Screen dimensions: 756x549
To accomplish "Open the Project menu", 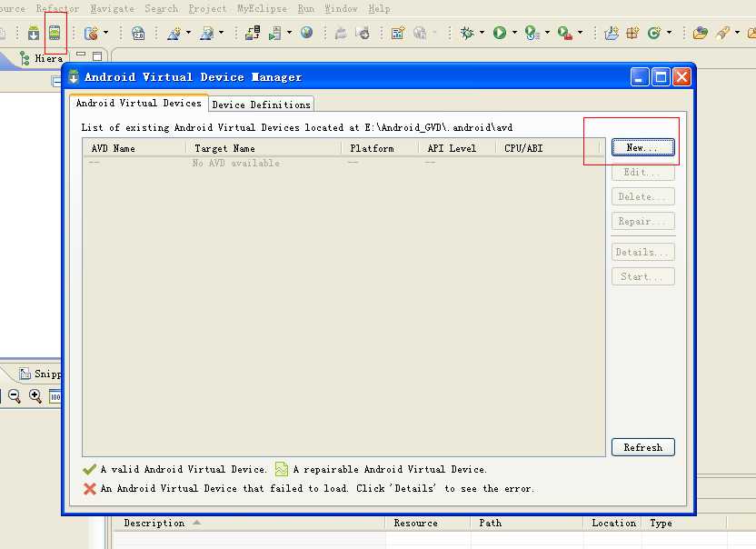I will (207, 9).
